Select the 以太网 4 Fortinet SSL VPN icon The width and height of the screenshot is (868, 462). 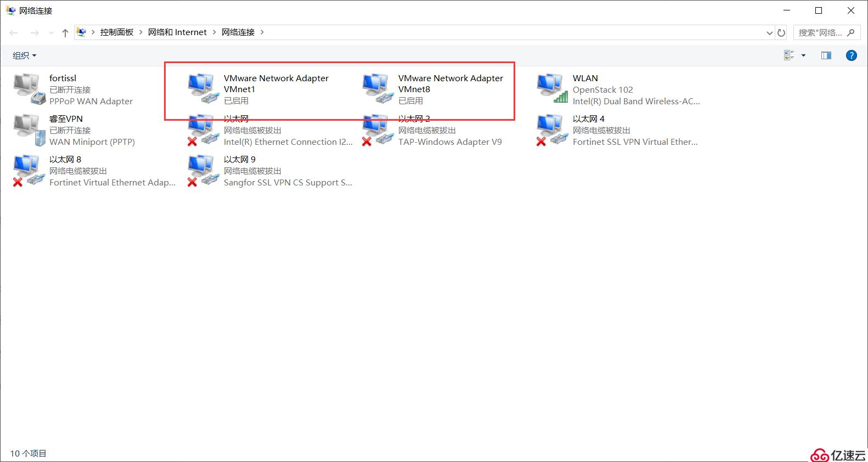click(x=553, y=130)
